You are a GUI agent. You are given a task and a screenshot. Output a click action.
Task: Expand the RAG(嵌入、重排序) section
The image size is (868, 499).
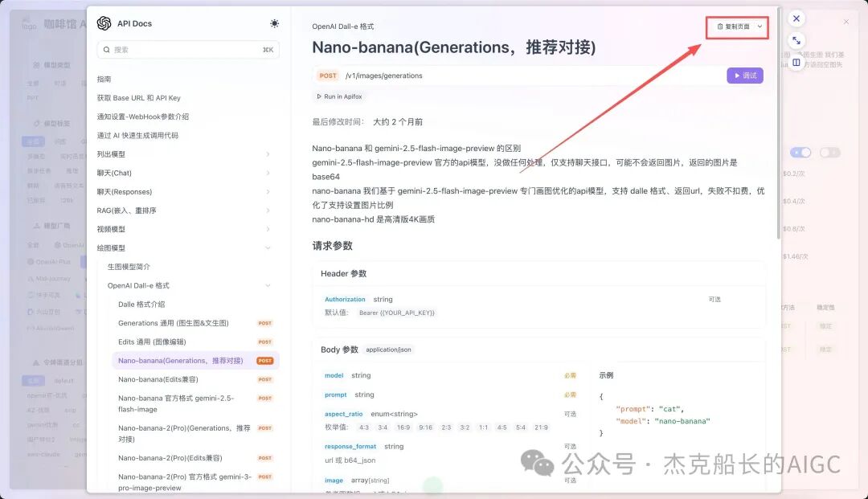coord(268,211)
